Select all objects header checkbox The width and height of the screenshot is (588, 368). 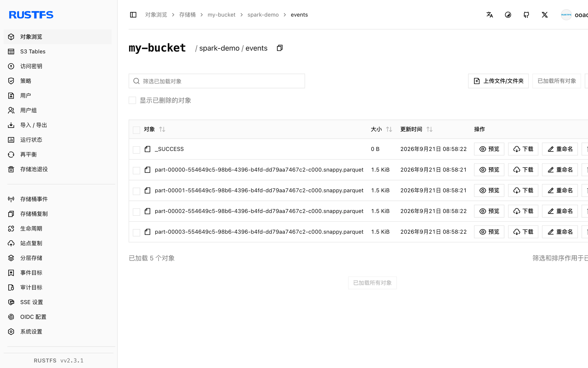tap(136, 130)
